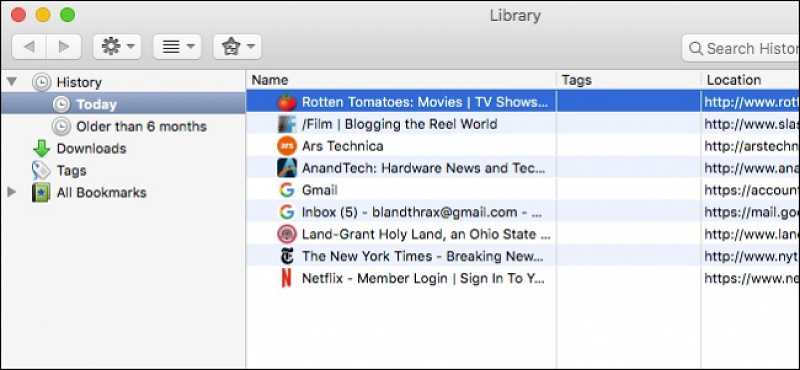Close the Library window with red button

18,15
